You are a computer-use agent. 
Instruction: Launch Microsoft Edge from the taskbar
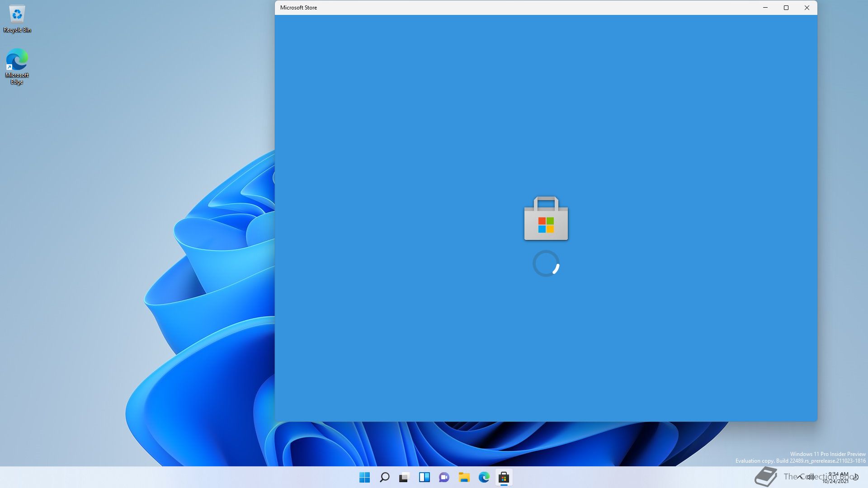tap(484, 477)
